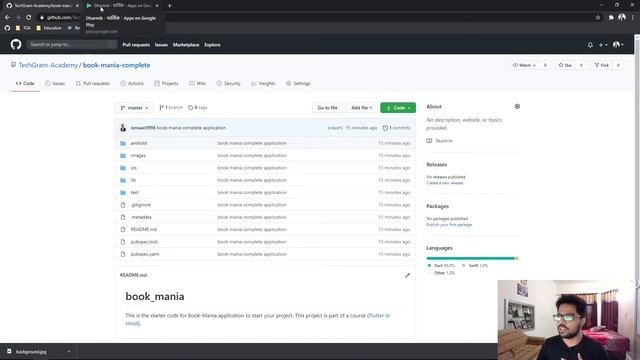Click the GitHub bookmark icon in the bookmarks bar
The image size is (640, 360).
tap(7, 28)
